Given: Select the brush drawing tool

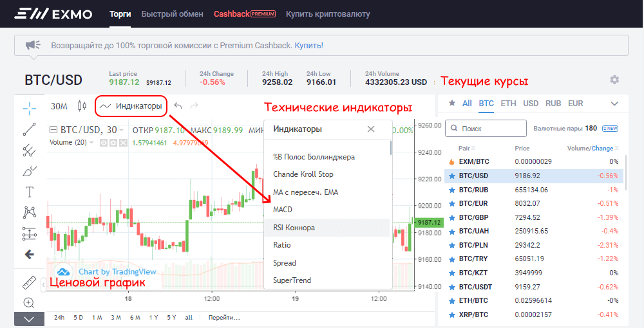Looking at the screenshot, I should [x=29, y=171].
